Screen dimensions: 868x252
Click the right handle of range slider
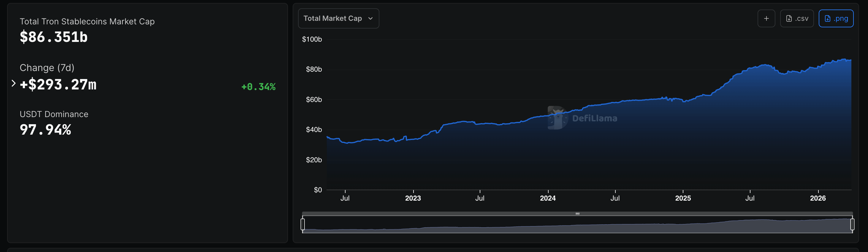[x=852, y=224]
